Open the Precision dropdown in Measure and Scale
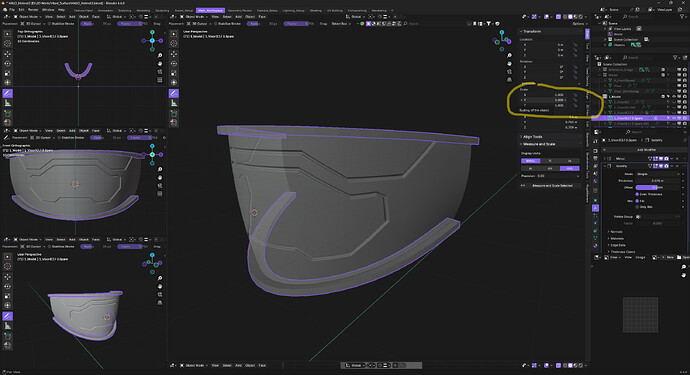Viewport: 690px width, 375px height. click(x=551, y=176)
